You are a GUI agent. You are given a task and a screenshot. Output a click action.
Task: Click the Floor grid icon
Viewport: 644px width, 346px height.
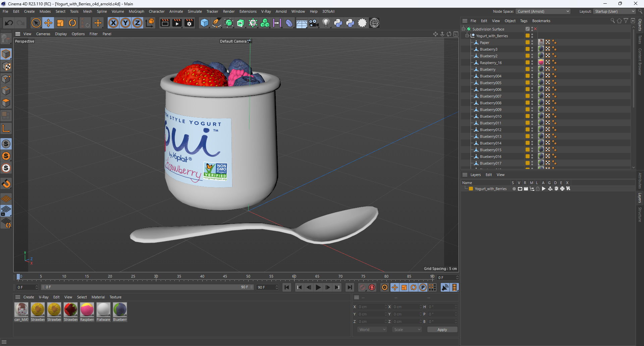tap(302, 23)
